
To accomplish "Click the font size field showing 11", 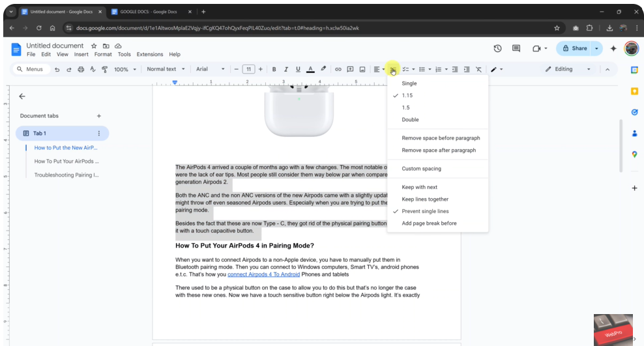I will (x=248, y=69).
